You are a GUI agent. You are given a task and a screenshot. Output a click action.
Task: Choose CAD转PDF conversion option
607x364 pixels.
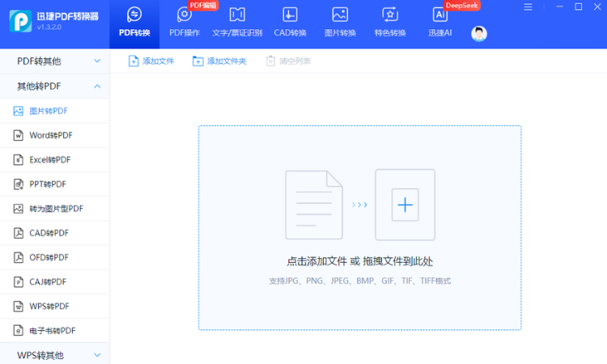tap(49, 233)
